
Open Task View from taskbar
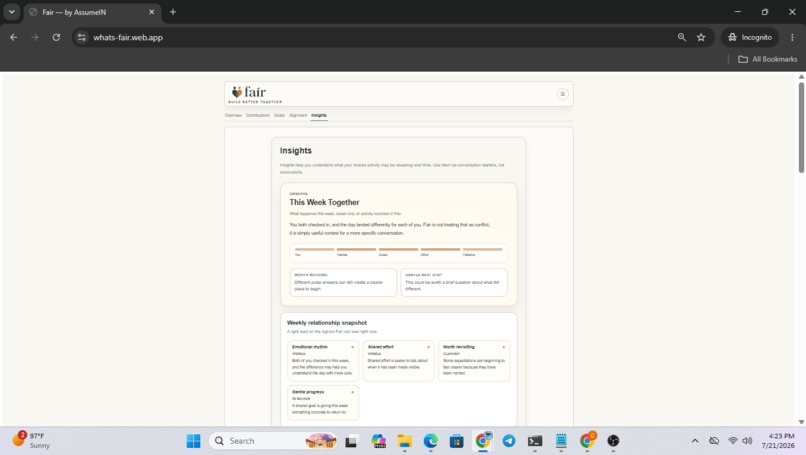tap(351, 441)
